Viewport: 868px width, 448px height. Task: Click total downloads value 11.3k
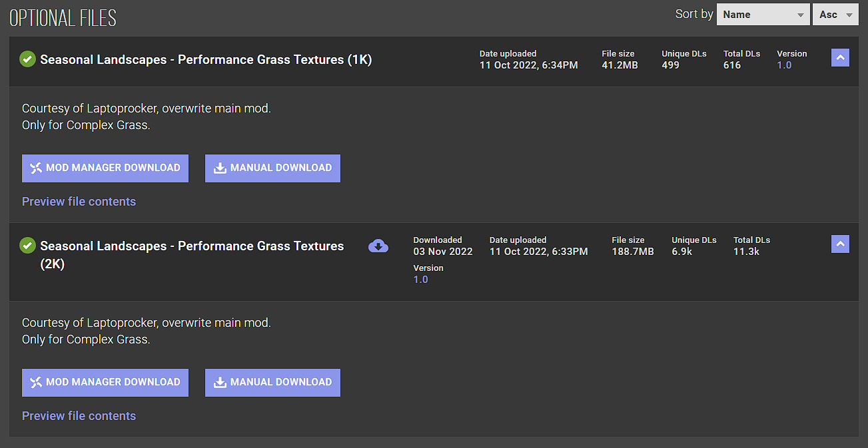(746, 252)
